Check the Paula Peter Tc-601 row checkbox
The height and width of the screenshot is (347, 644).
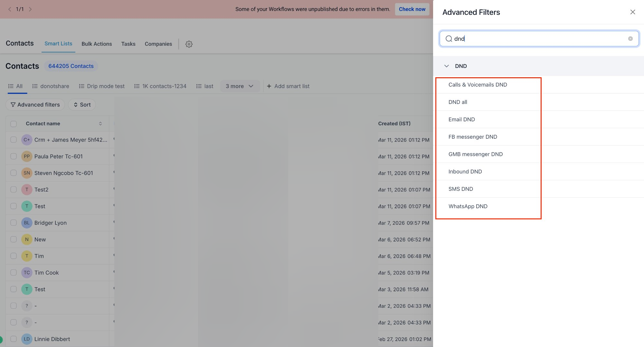click(14, 156)
